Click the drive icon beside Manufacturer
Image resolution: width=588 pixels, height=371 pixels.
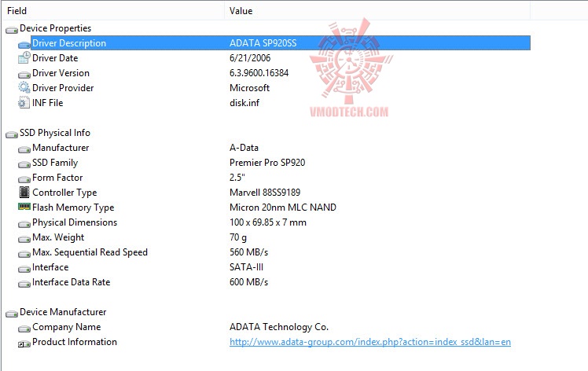coord(24,149)
